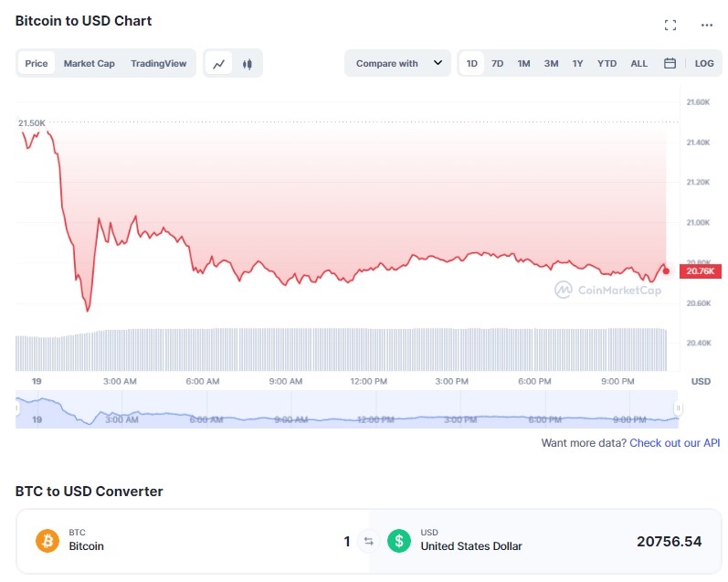Select the Market Cap tab
728x582 pixels.
(90, 64)
